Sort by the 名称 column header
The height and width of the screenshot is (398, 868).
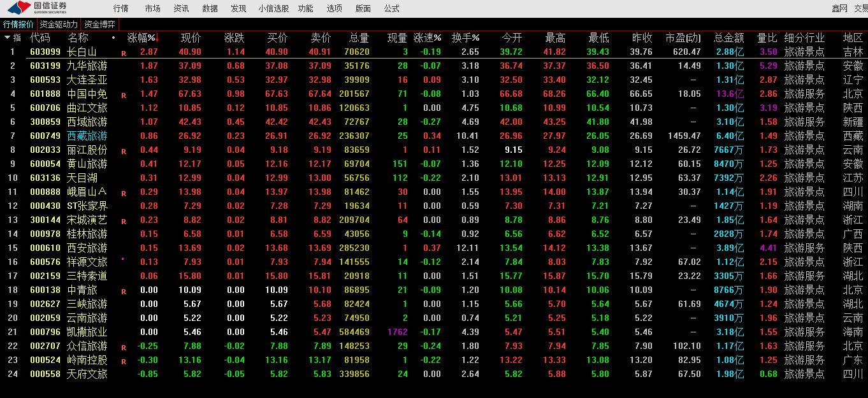point(78,38)
